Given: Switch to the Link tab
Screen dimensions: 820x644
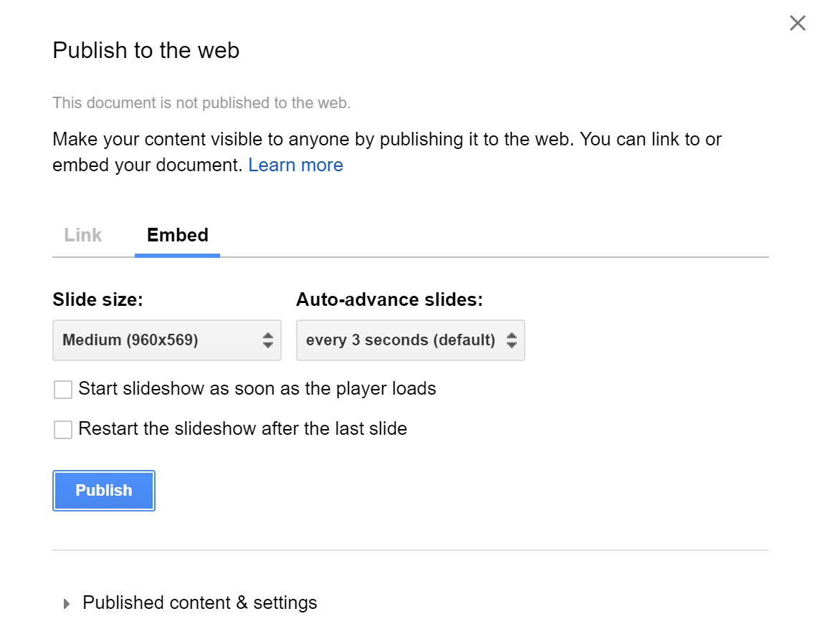Looking at the screenshot, I should [83, 235].
